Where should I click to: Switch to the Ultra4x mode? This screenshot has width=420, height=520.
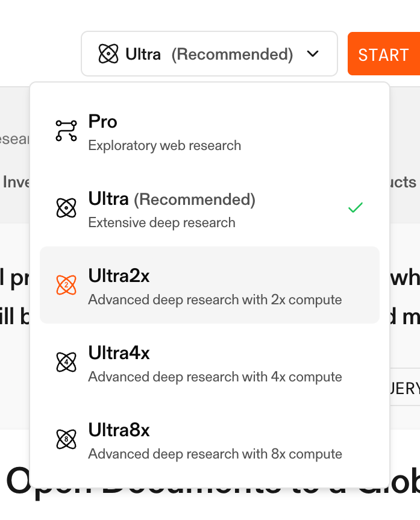pos(119,353)
